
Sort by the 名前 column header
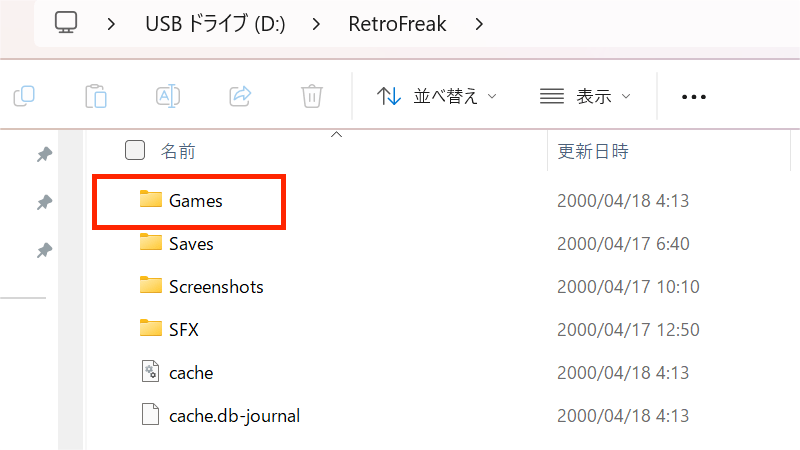(x=178, y=152)
